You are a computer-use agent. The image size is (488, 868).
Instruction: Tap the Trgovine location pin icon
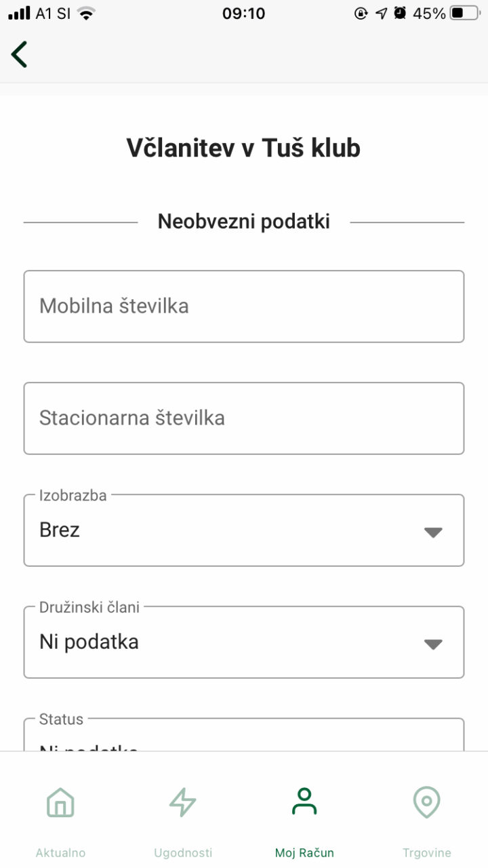click(x=426, y=802)
